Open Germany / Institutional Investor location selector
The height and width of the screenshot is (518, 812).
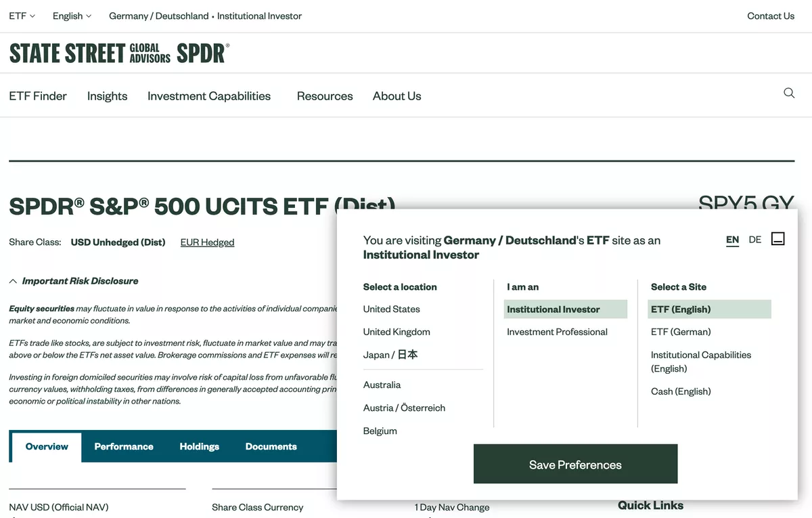pos(206,16)
